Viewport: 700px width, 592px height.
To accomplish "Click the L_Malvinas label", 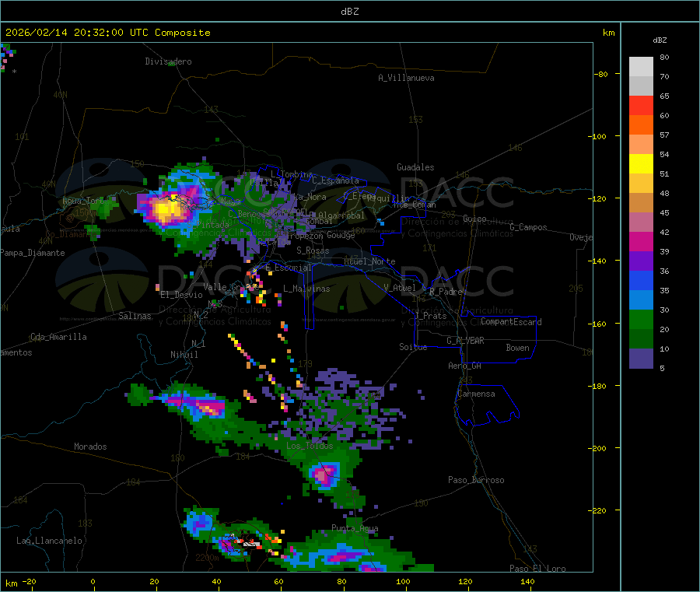I will [306, 289].
